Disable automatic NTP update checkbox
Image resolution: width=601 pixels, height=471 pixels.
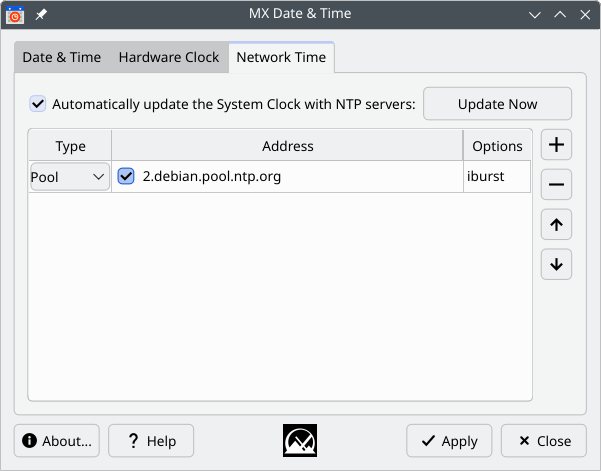coord(38,104)
